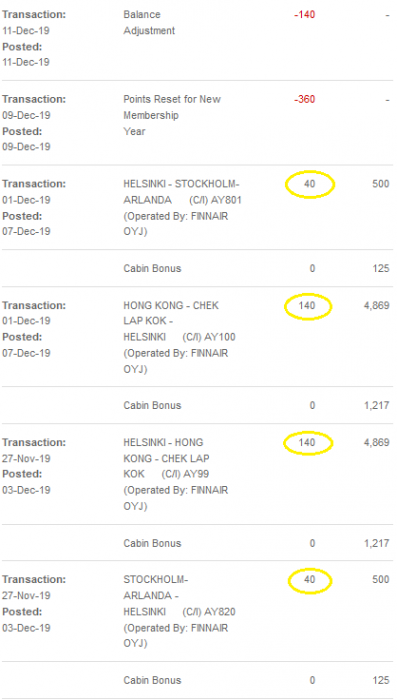This screenshot has height=700, width=397.
Task: Click the circled 140 for flight AY99
Action: click(307, 442)
